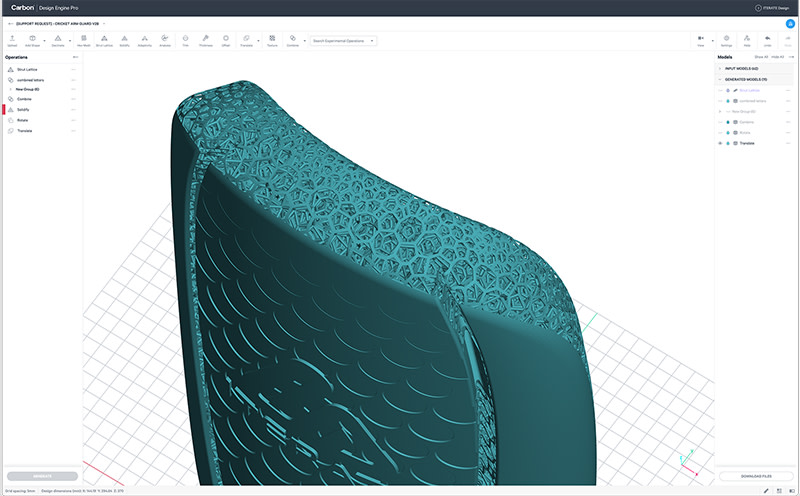Viewport: 800px width, 496px height.
Task: Expand New Group in Models panel
Action: (x=720, y=111)
